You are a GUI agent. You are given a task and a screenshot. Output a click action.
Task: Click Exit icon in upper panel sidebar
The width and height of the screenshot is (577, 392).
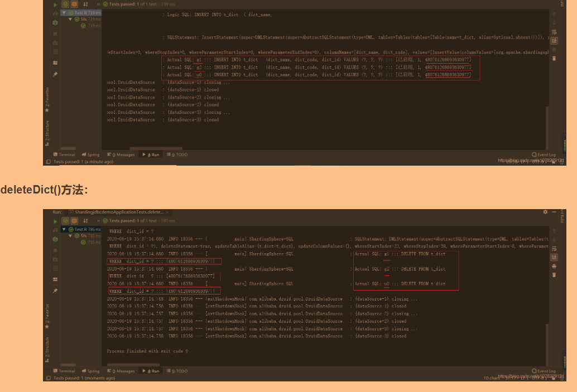pos(55,52)
